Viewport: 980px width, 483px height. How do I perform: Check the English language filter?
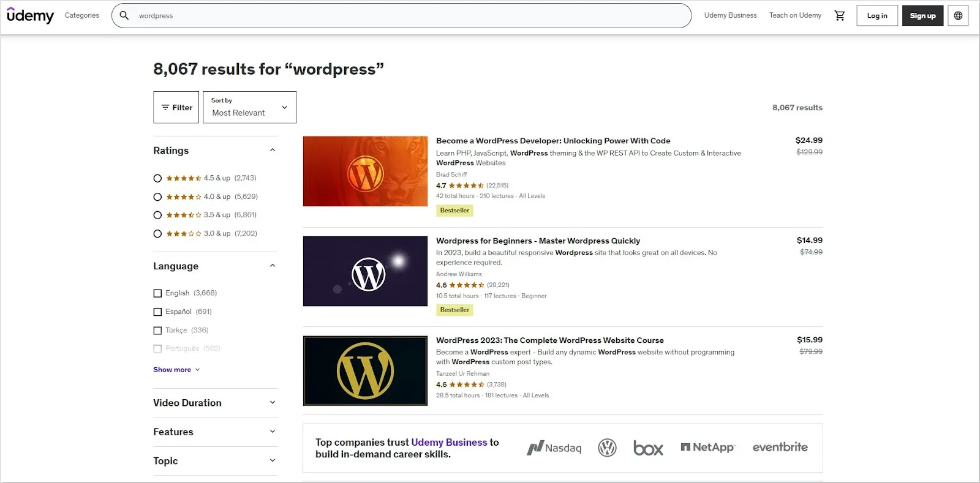(x=157, y=293)
